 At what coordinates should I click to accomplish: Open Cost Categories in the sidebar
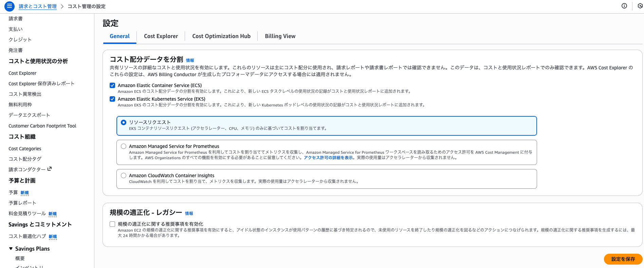pos(25,149)
